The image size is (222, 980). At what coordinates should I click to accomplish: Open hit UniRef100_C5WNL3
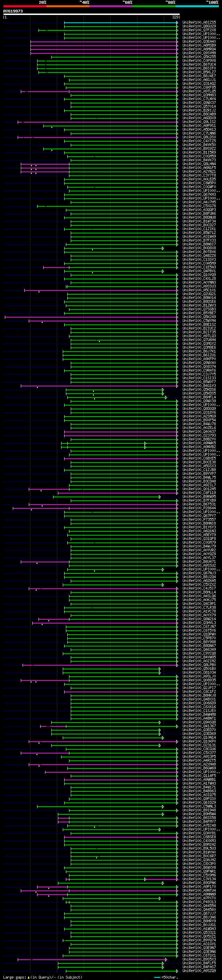pos(199,807)
